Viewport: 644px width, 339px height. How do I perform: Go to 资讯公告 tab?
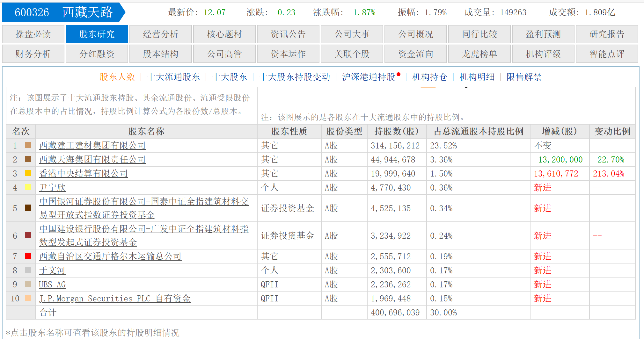(288, 34)
